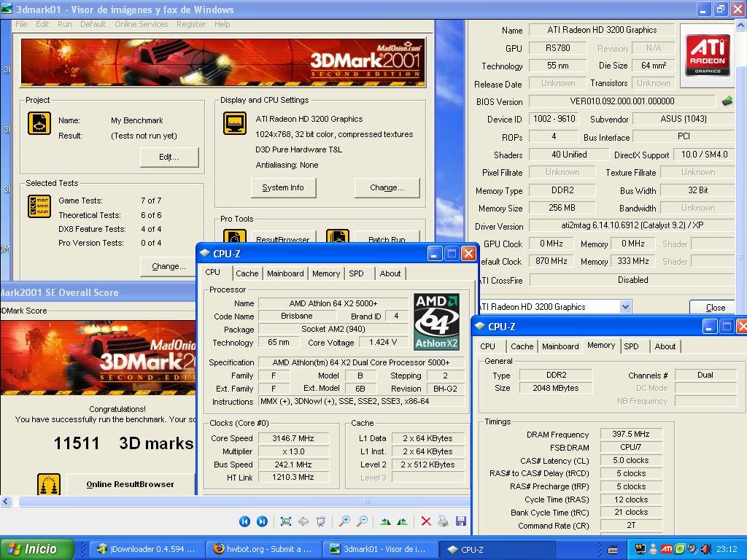
Task: Print the image using the printer icon
Action: click(443, 521)
